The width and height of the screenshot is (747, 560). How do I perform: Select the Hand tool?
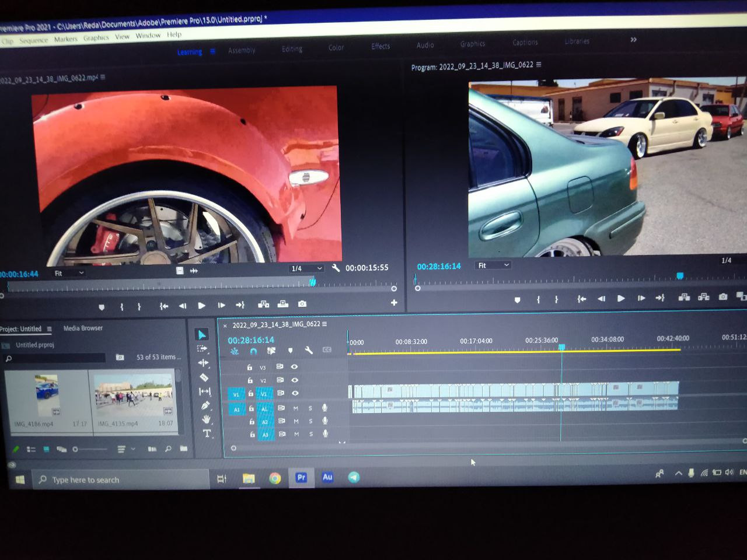click(206, 419)
